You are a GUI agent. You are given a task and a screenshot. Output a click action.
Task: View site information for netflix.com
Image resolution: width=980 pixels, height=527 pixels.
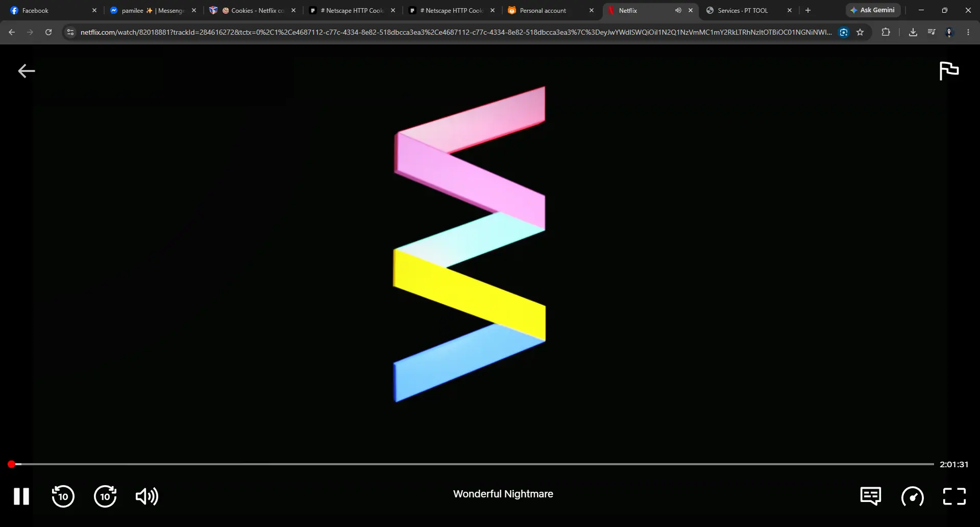click(x=70, y=32)
